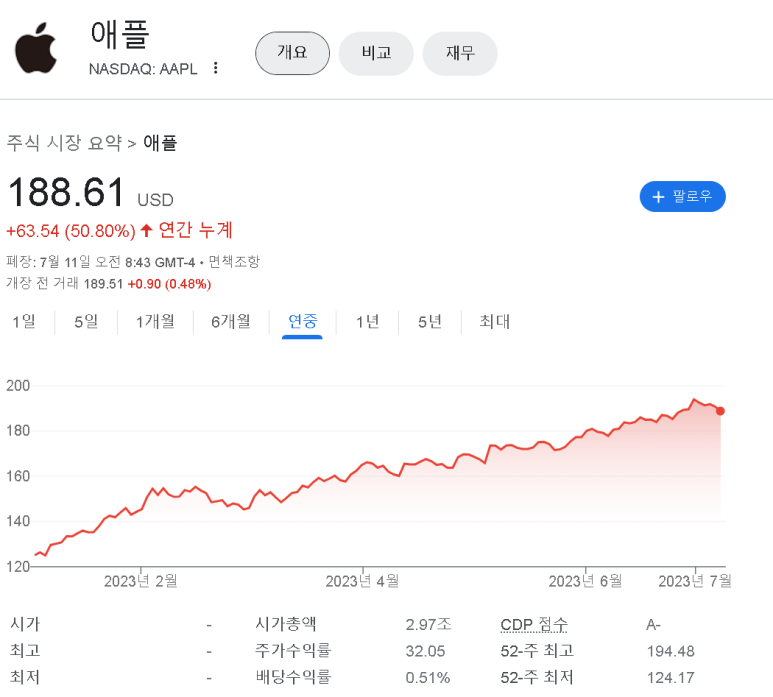Click the 200 y-axis label
Viewport: 773px width, 697px height.
(x=18, y=385)
